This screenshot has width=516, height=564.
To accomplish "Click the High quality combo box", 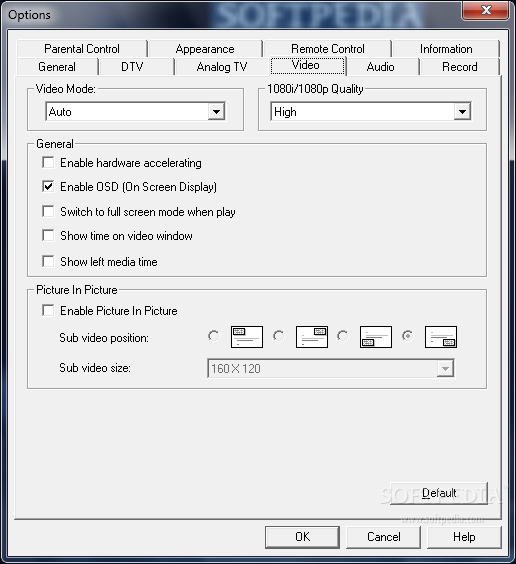I will coord(371,112).
